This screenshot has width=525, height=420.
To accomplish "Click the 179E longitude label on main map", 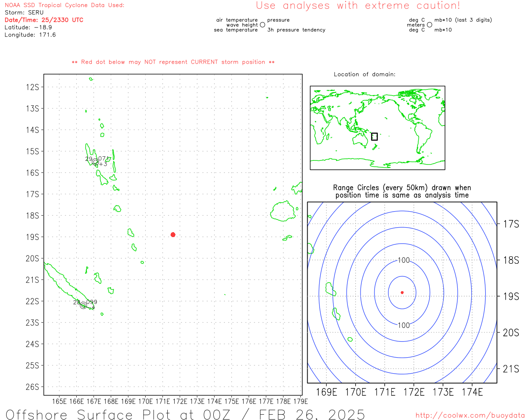I will pos(301,401).
